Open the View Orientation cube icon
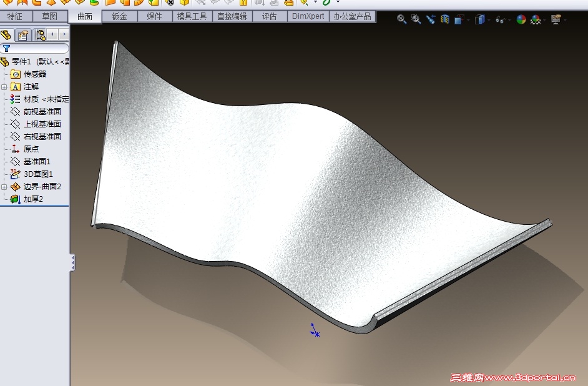 tap(459, 19)
